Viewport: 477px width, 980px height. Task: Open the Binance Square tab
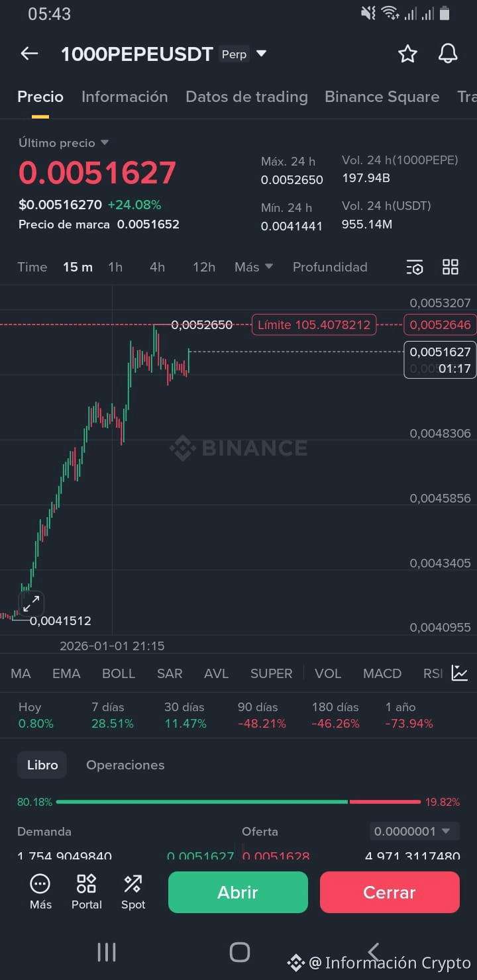[x=382, y=97]
